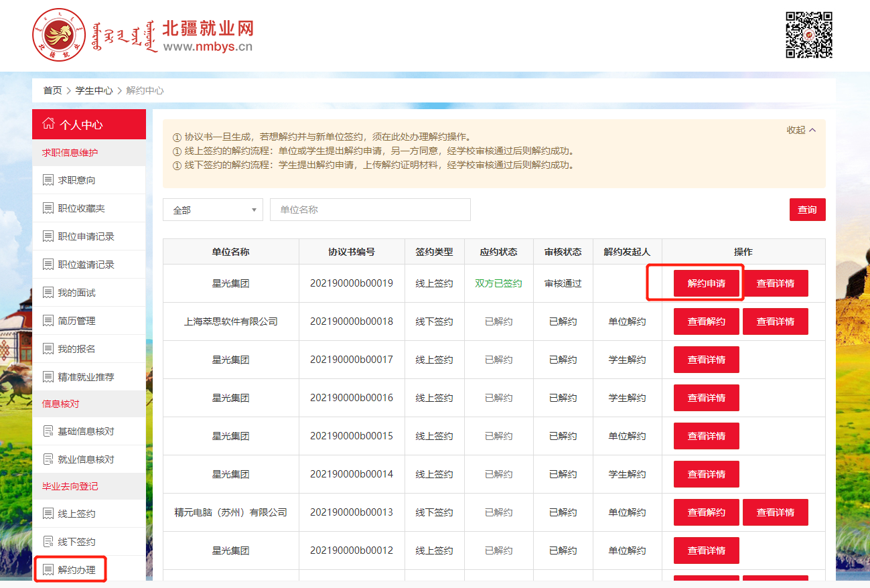Click the home icon beside 个人中心
The image size is (870, 588).
point(48,124)
